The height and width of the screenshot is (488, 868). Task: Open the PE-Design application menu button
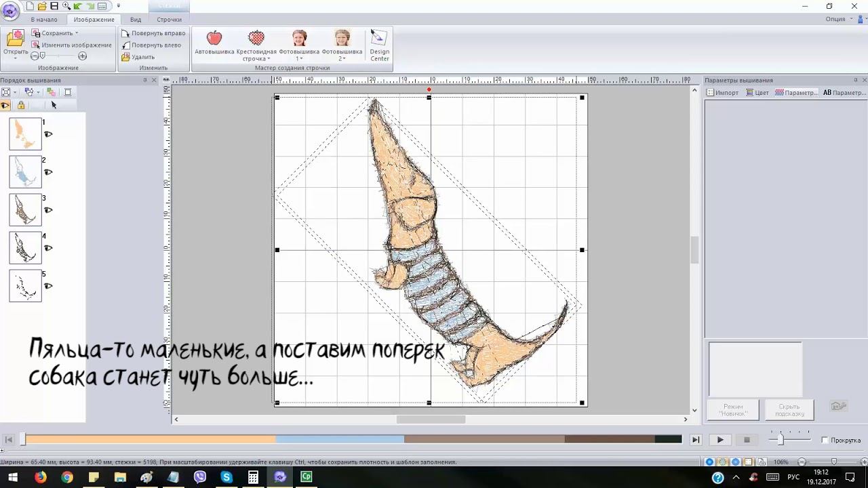[10, 12]
